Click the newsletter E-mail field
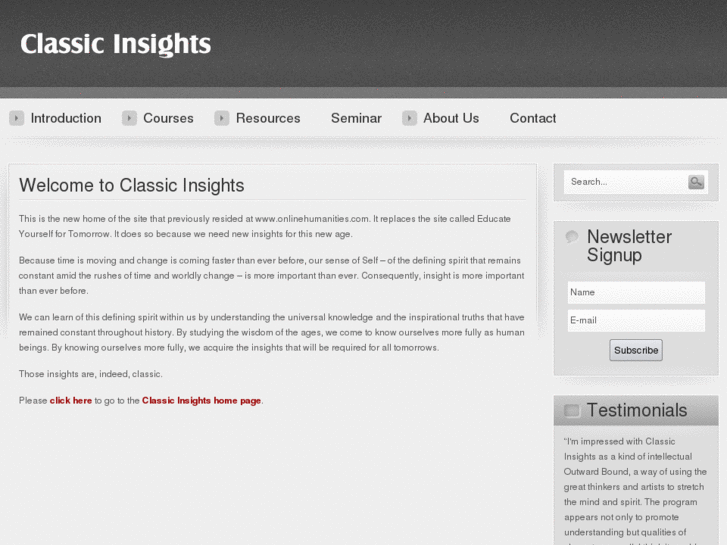This screenshot has height=545, width=727. click(636, 321)
